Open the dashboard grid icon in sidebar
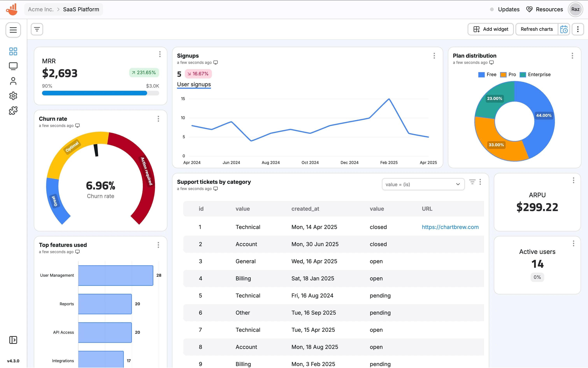Viewport: 588px width, 368px height. pyautogui.click(x=13, y=51)
